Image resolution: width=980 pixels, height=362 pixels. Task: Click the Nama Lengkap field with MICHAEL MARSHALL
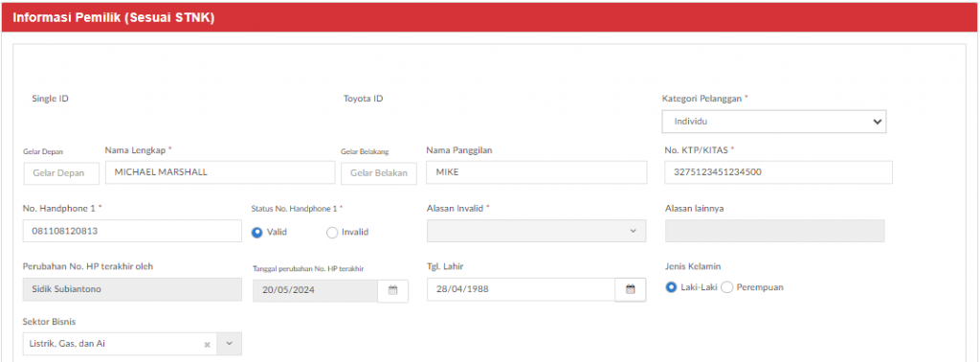tap(220, 172)
